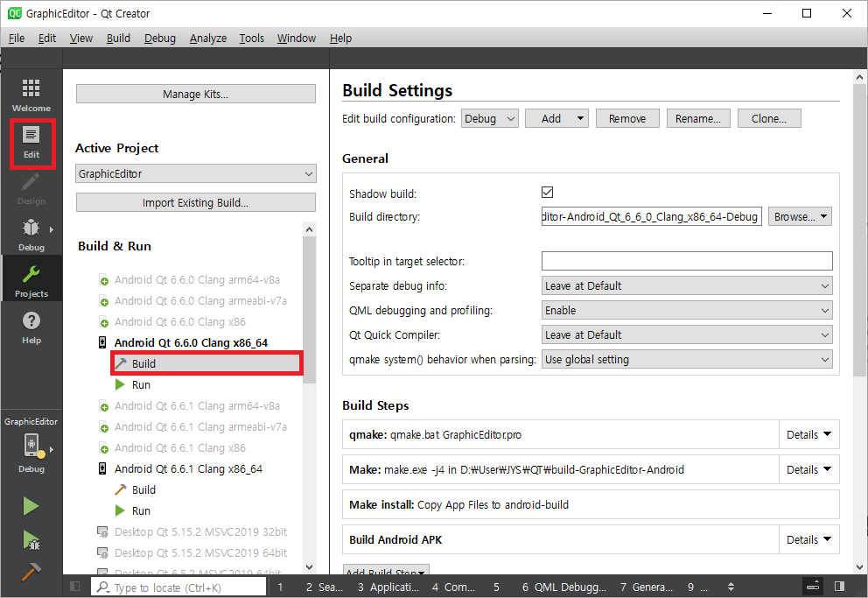Build project with the hammer icon
Viewport: 868px width, 598px height.
pyautogui.click(x=31, y=573)
